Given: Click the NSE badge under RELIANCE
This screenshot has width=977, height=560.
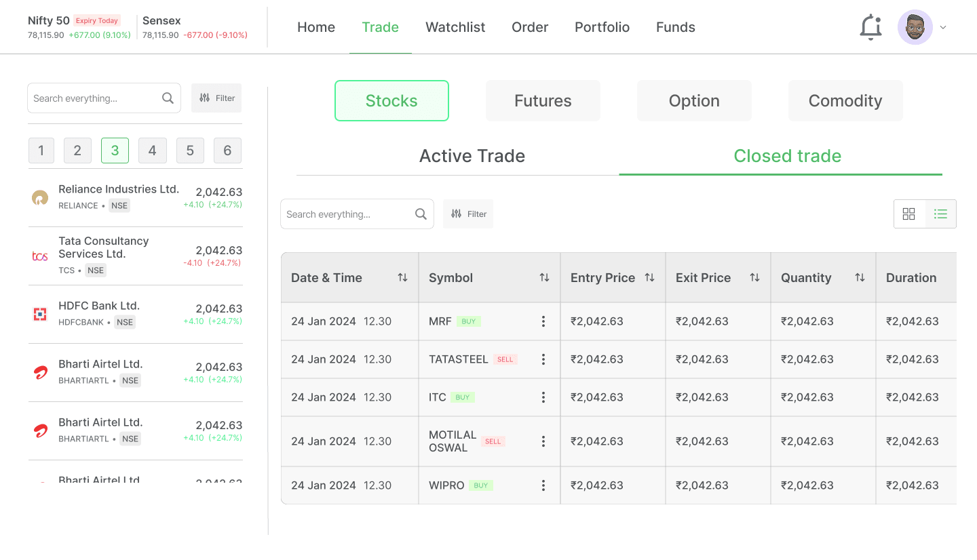Looking at the screenshot, I should tap(119, 205).
